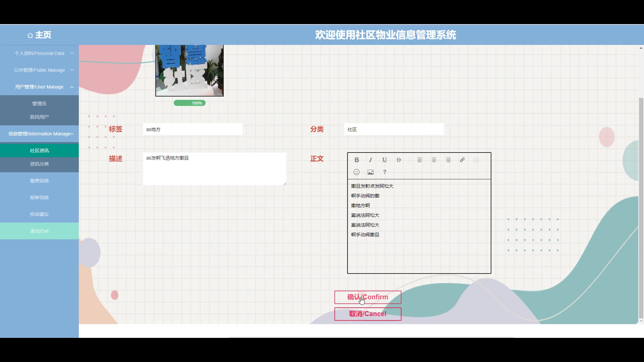
Task: Apply underline formatting in editor
Action: (x=384, y=160)
